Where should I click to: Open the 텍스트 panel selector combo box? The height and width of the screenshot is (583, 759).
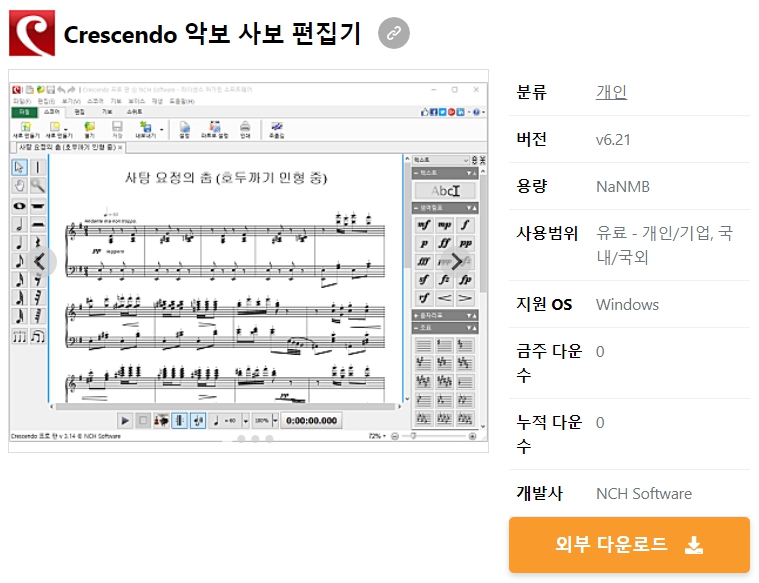[441, 160]
